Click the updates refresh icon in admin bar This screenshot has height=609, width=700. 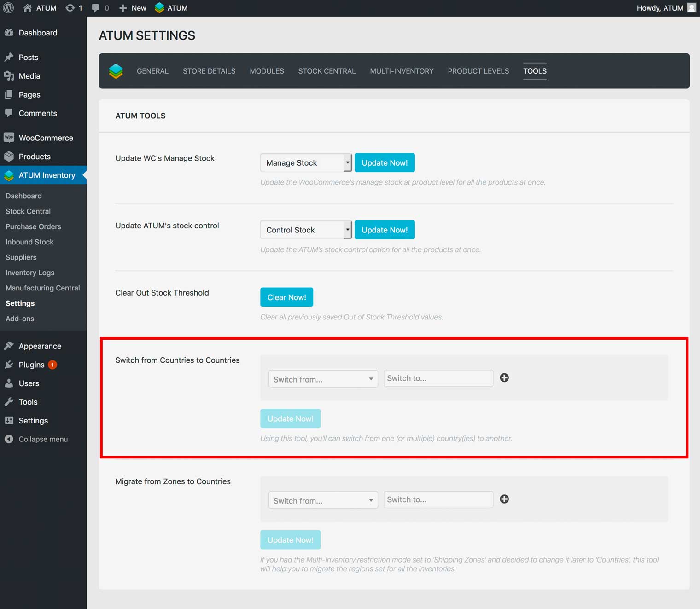(x=70, y=8)
